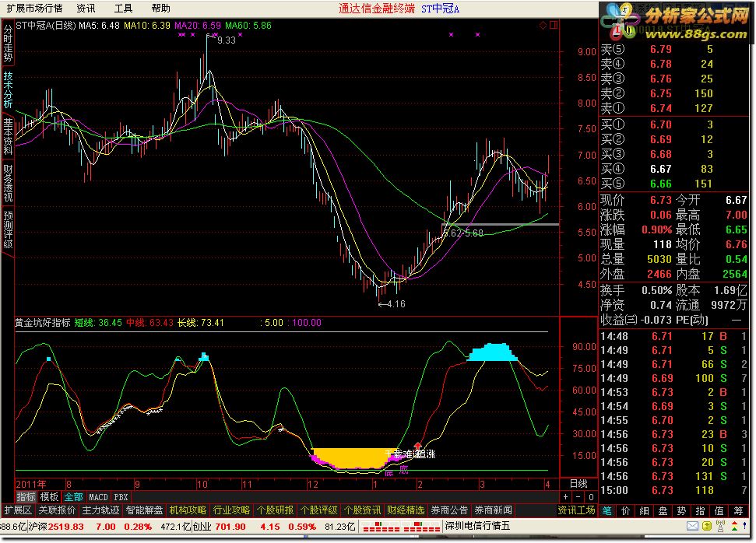Screen dimensions: 756x543
Task: Click the 日线 period selector
Action: click(x=578, y=484)
